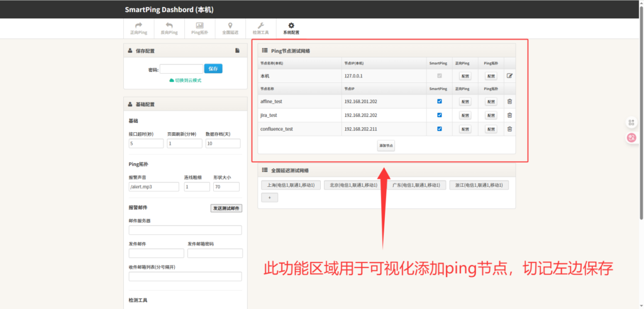Click the 切换到云模式 link

click(x=185, y=81)
